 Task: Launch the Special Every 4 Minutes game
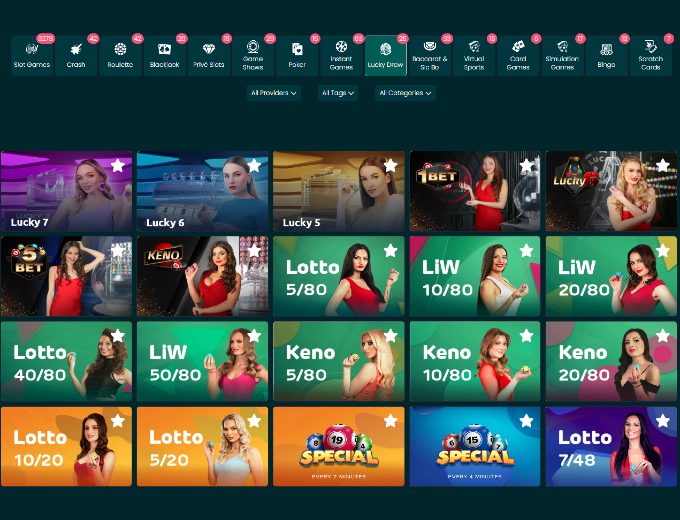point(475,446)
